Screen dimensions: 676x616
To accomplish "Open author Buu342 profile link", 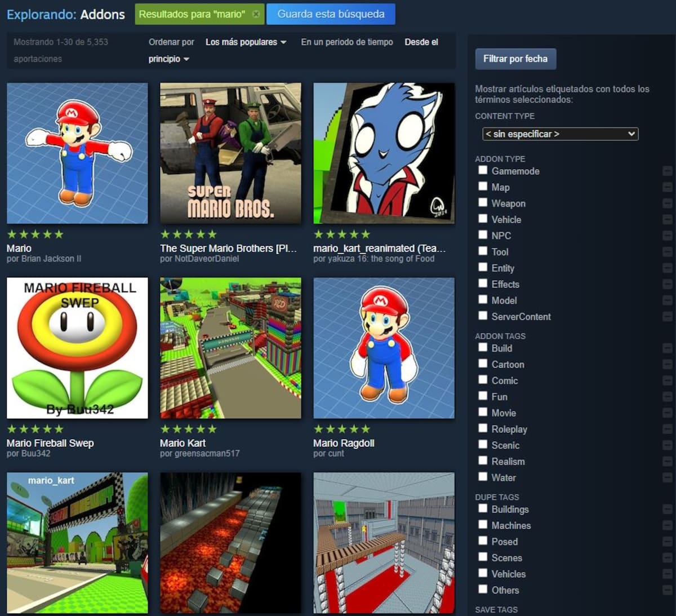I will pos(36,453).
